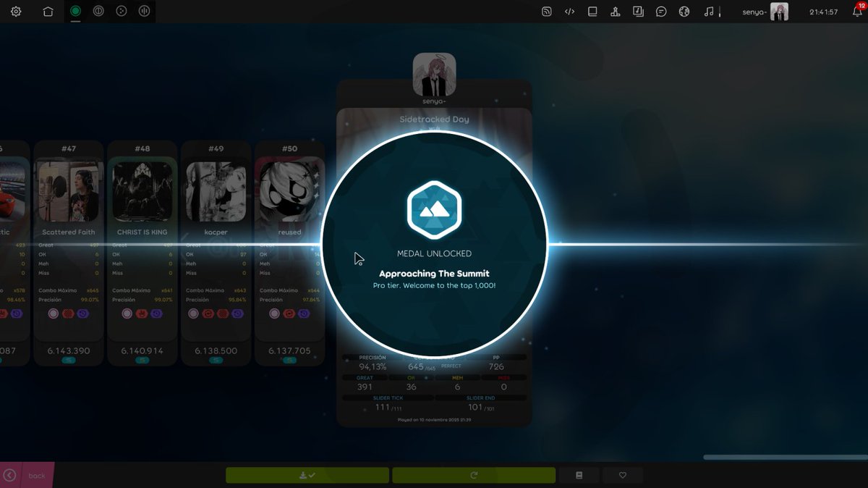Screen dimensions: 868x488
Task: Switch to the mania ruleset icon
Action: [x=144, y=11]
